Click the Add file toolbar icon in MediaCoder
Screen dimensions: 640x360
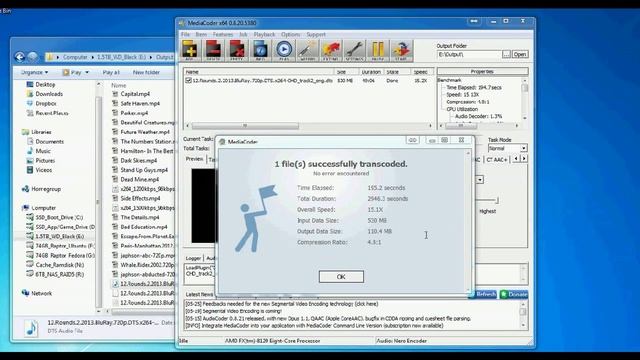190,51
